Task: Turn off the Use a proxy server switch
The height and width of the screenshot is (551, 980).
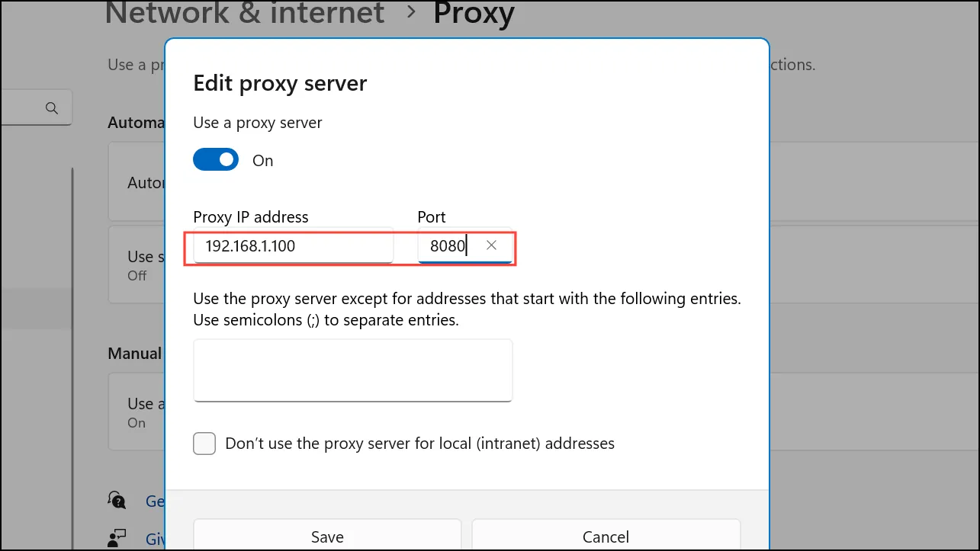Action: point(216,160)
